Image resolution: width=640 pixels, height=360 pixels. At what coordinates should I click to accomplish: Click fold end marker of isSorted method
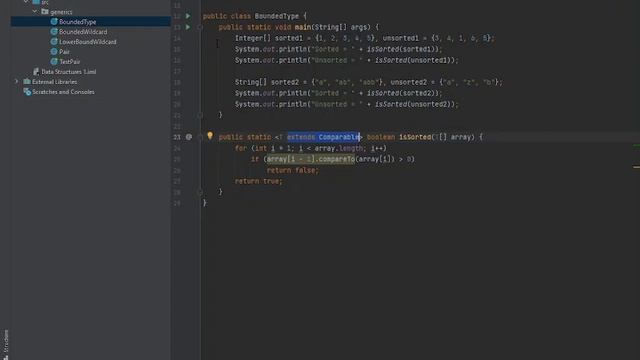(200, 192)
